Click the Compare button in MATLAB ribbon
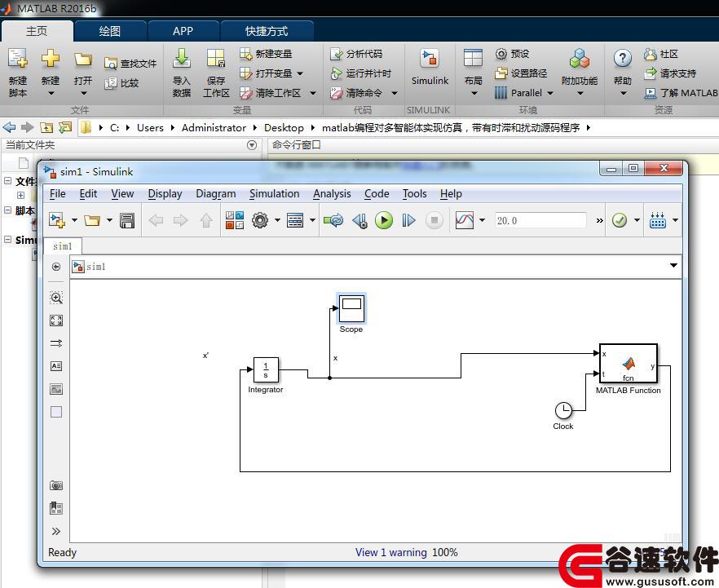719x588 pixels. pos(121,83)
